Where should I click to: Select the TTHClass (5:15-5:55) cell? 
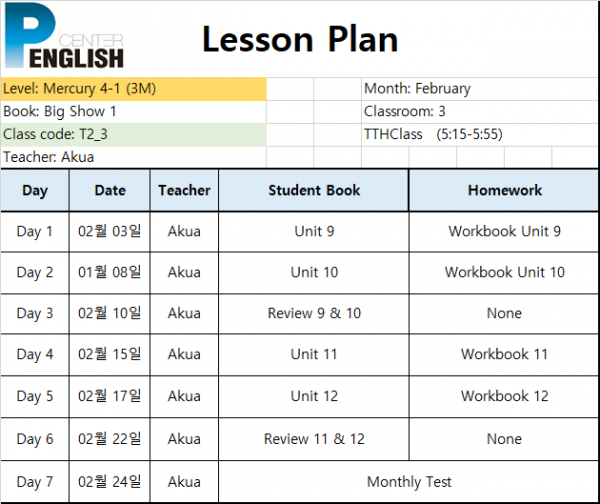click(480, 135)
